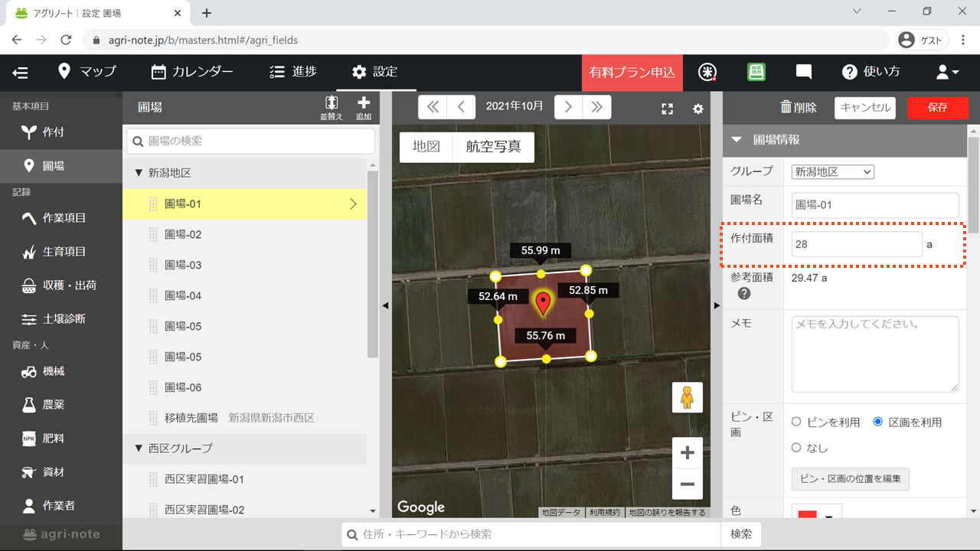Select the 区画を利用 radio button
This screenshot has height=551, width=980.
(877, 422)
